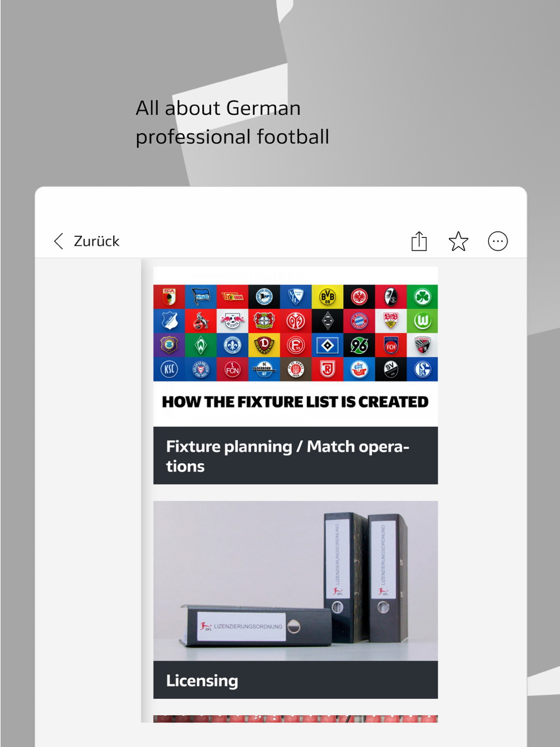The height and width of the screenshot is (747, 560).
Task: Tap the Greuther Fürth cloverleaf crest
Action: pyautogui.click(x=422, y=297)
